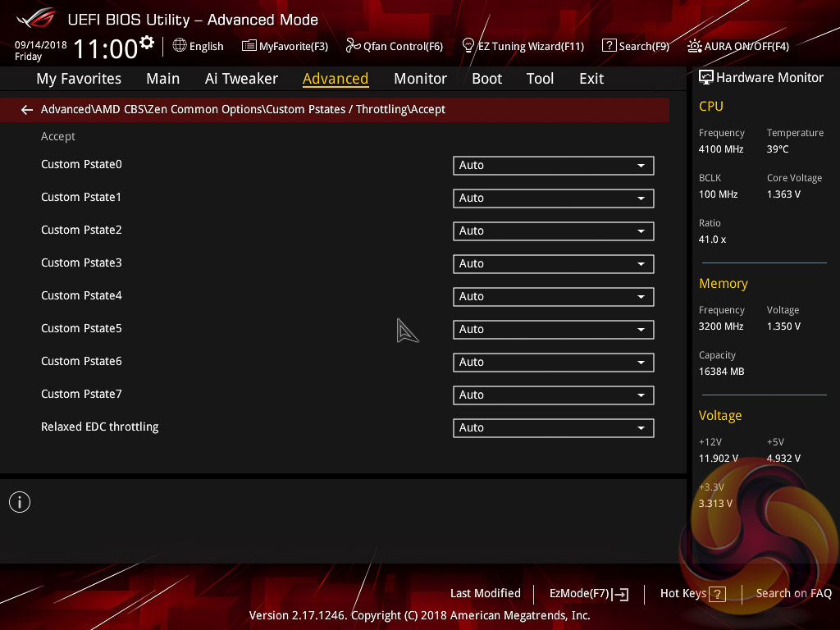Toggle AURA lighting icon
Screen dimensions: 840x630
coord(694,46)
